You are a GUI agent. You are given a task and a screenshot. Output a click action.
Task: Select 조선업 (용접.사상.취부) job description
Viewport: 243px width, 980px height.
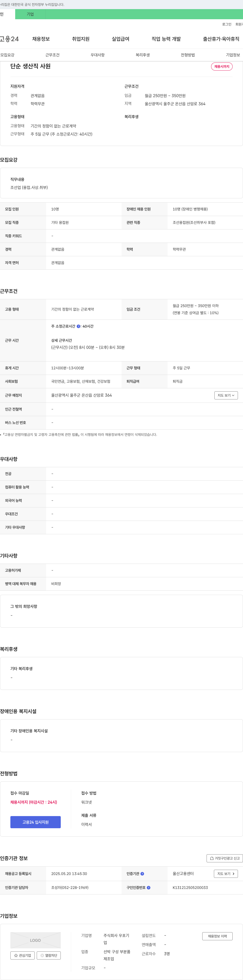(29, 187)
